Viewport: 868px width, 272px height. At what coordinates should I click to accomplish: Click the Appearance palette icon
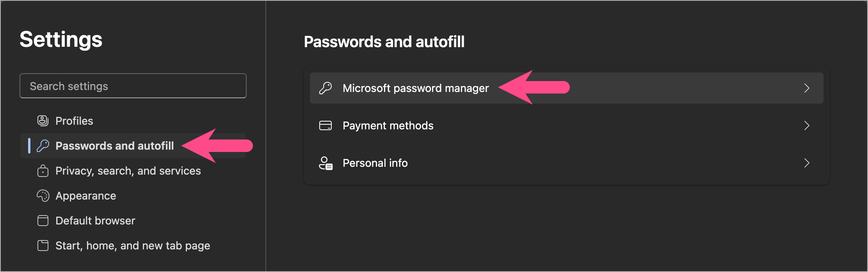click(43, 196)
